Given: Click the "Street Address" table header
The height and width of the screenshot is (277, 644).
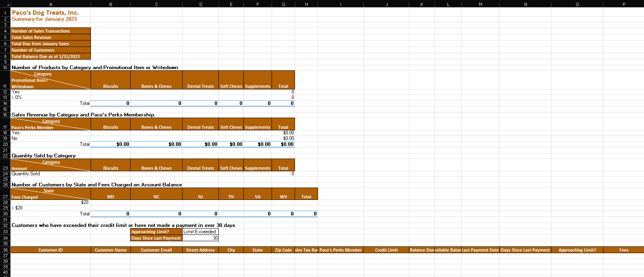Looking at the screenshot, I should [201, 250].
